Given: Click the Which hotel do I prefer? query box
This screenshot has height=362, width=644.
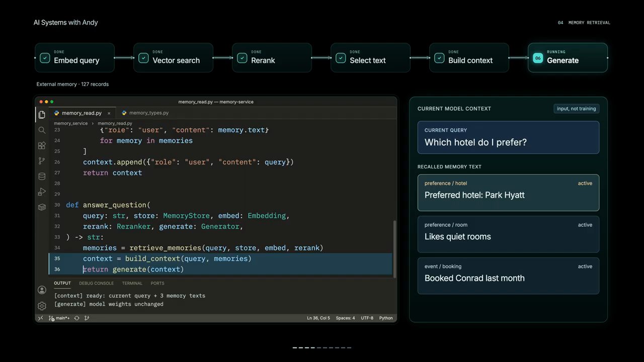Looking at the screenshot, I should 508,137.
